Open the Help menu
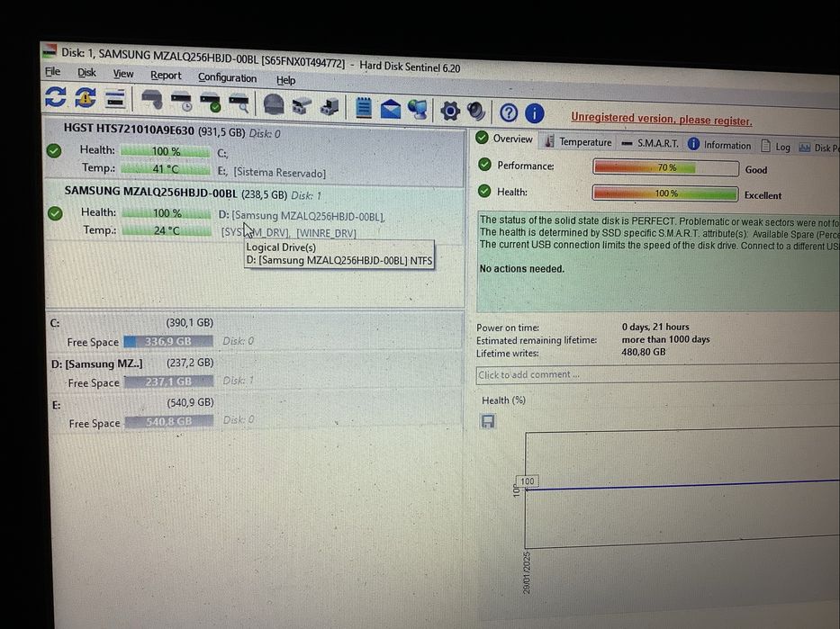 (285, 80)
